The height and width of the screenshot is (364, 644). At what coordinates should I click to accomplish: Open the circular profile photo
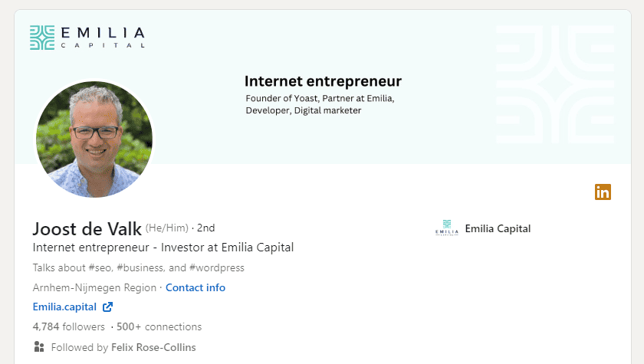pyautogui.click(x=94, y=139)
